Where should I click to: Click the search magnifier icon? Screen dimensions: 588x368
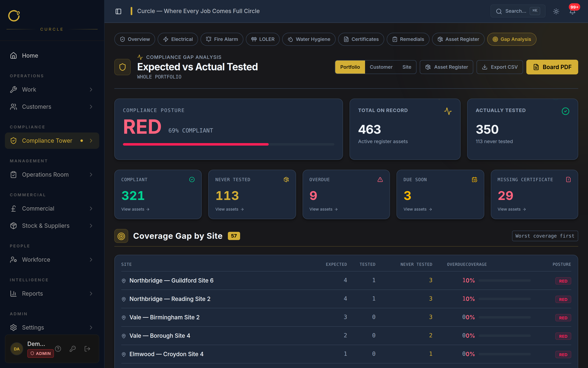499,11
